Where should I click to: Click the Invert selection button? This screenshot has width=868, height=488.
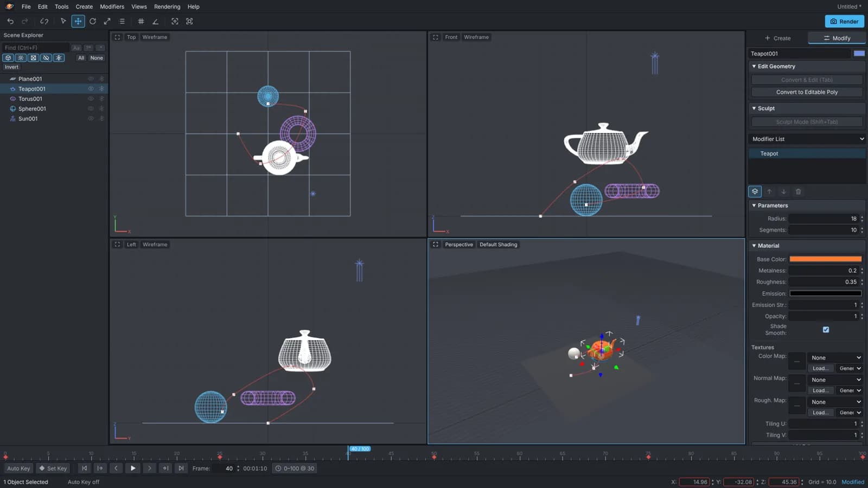(x=11, y=67)
